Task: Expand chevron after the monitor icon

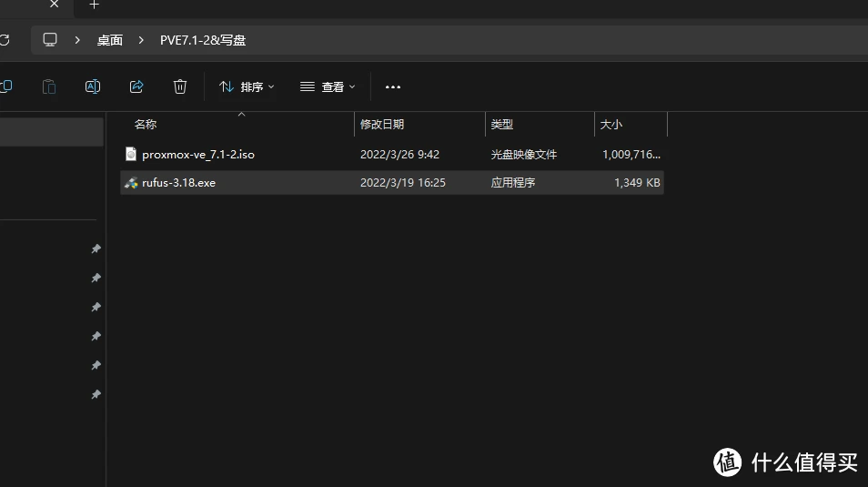Action: (77, 40)
